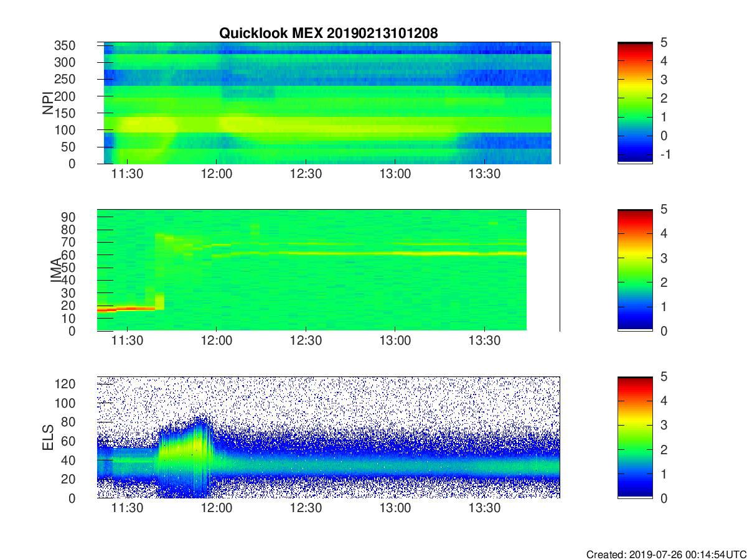Click the 2 value on ELS colorbar

pyautogui.click(x=664, y=450)
